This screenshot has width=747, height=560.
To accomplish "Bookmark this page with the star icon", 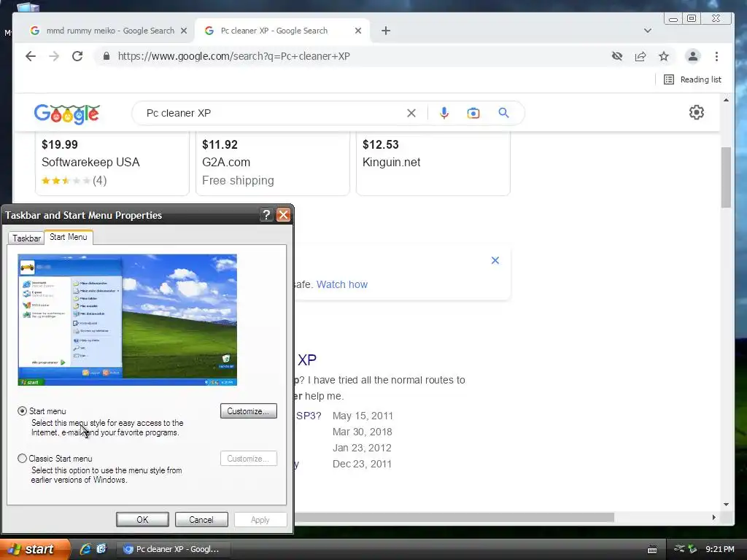I will coord(664,56).
